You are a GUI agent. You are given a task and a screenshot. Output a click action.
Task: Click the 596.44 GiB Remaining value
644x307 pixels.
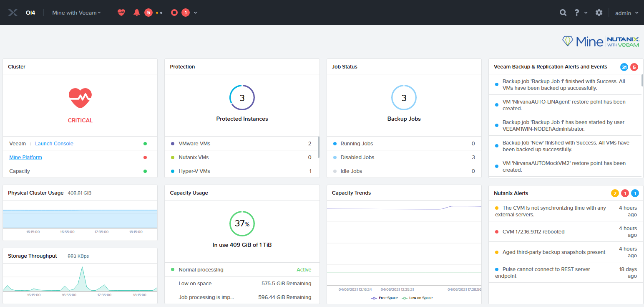tap(285, 297)
